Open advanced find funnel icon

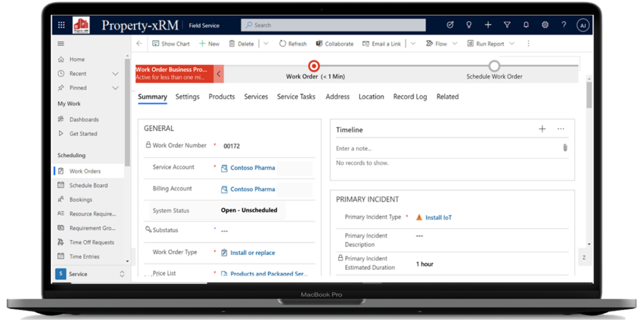[x=508, y=25]
